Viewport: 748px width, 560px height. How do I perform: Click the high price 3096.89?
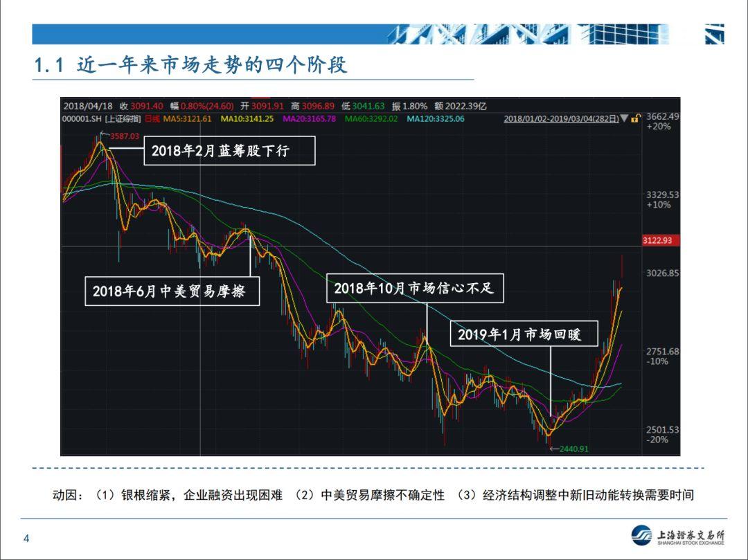[x=318, y=107]
